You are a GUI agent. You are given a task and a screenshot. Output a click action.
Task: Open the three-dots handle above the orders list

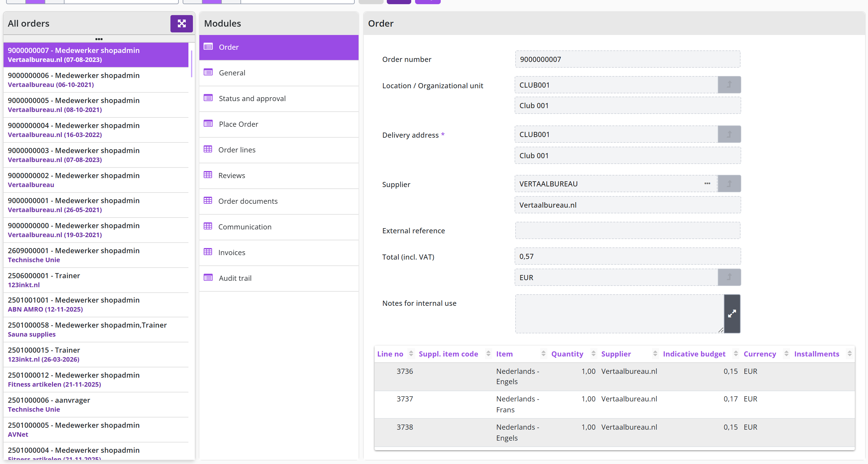point(99,39)
